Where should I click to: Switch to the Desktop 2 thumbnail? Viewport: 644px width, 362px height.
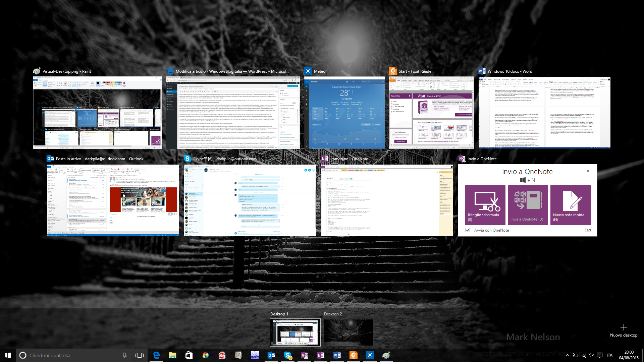click(x=349, y=332)
